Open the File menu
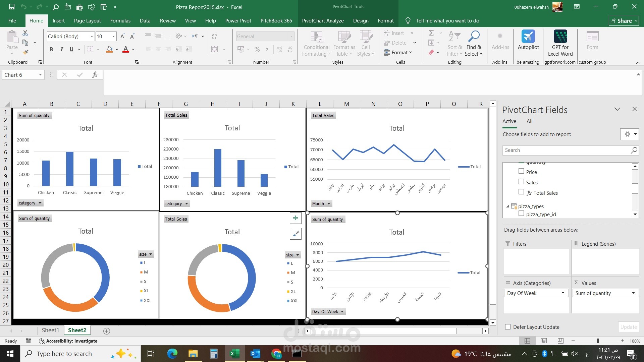 [12, 21]
